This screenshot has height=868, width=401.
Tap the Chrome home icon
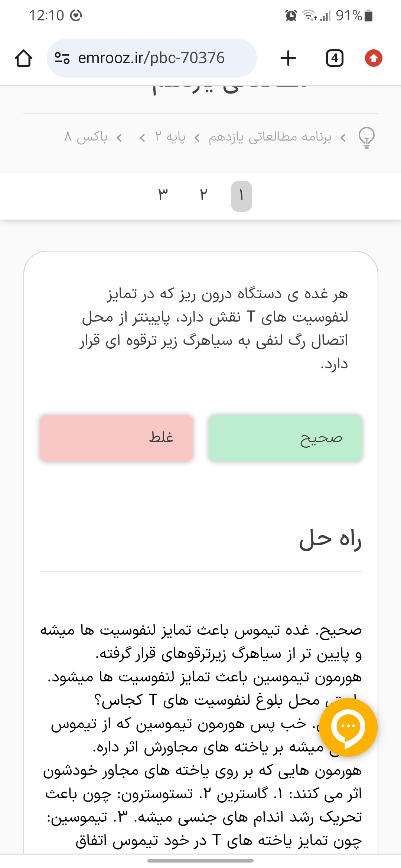[x=23, y=58]
